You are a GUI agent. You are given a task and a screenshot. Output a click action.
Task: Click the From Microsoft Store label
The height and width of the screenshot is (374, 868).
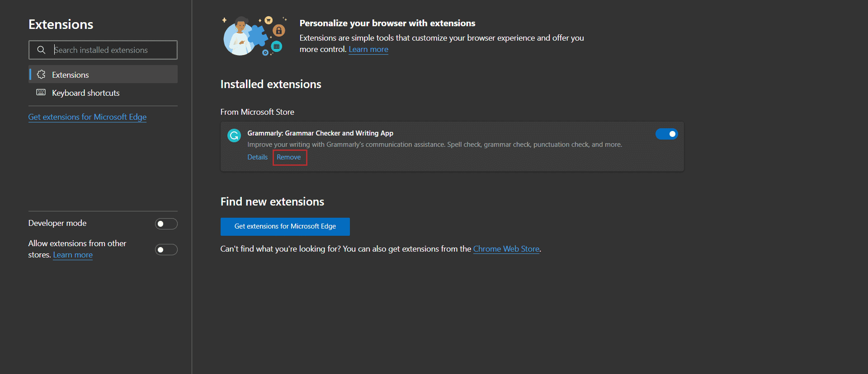pyautogui.click(x=257, y=112)
